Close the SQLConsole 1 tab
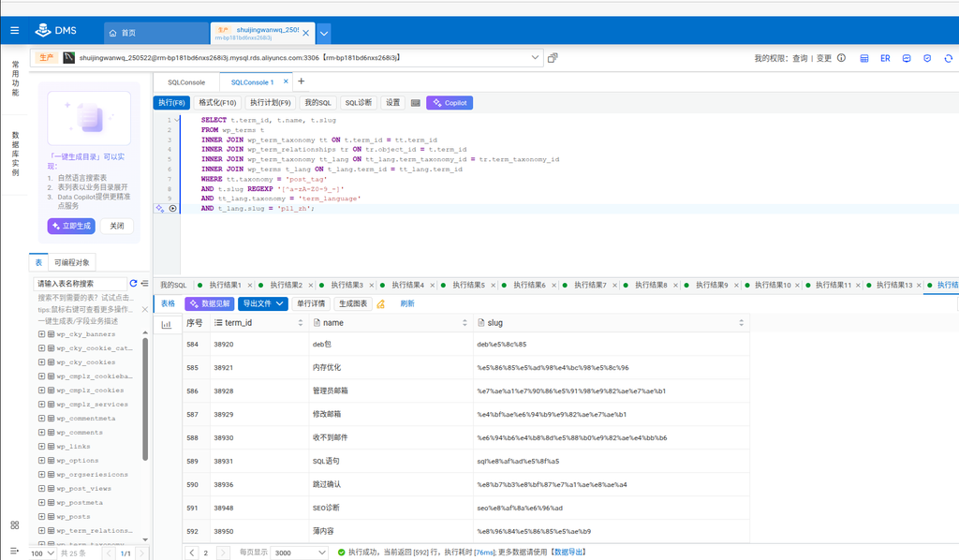959x560 pixels. point(286,81)
